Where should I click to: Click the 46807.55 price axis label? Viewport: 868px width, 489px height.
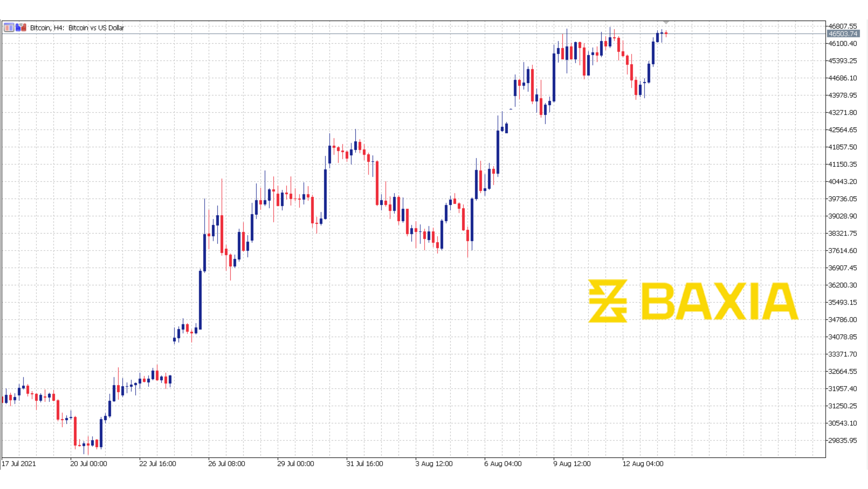click(842, 26)
